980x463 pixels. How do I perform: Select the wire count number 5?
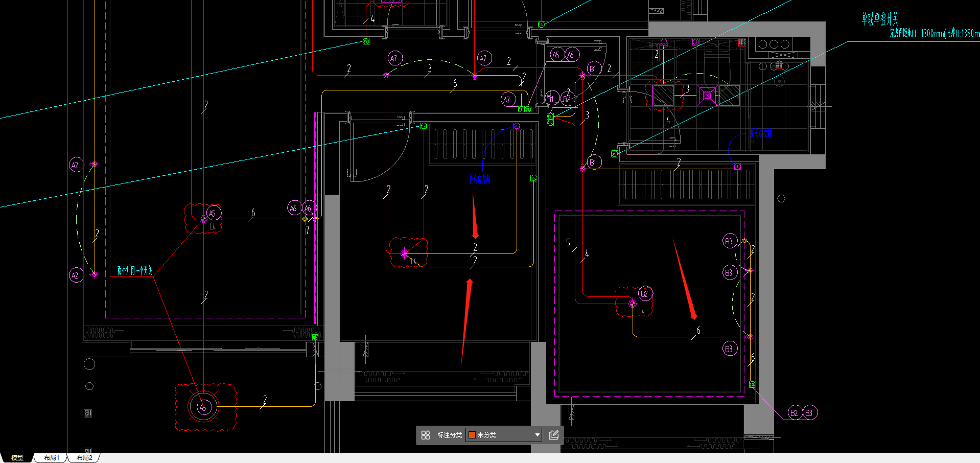[x=568, y=243]
